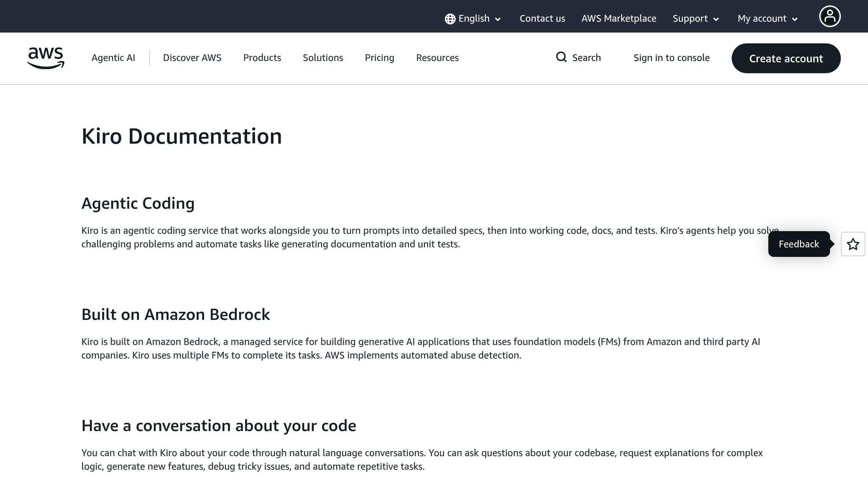Click the user profile avatar icon
This screenshot has width=868, height=488.
(829, 17)
